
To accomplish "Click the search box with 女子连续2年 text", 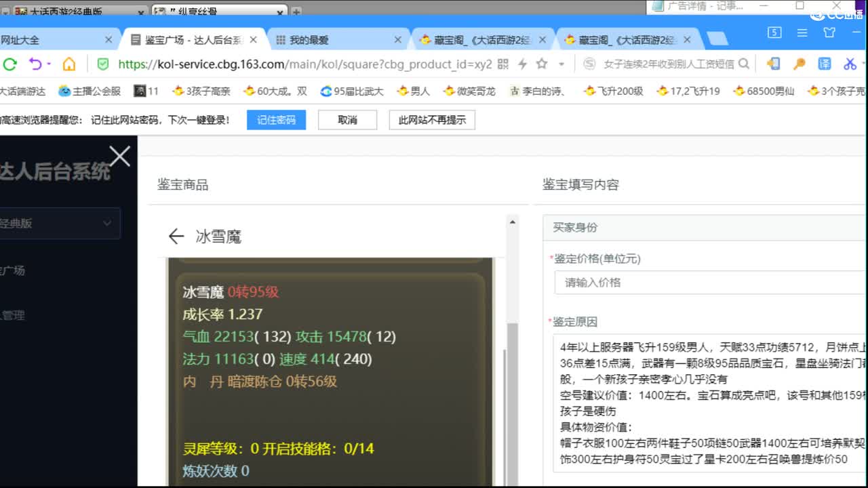I will tap(669, 64).
